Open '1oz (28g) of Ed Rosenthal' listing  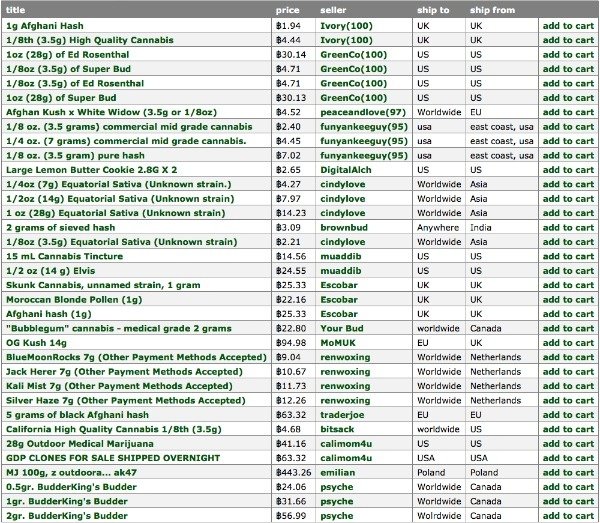[67, 55]
